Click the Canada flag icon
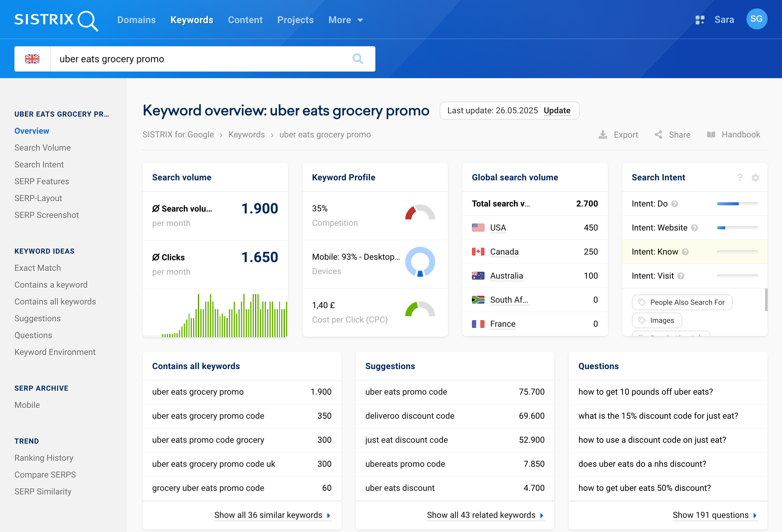Viewport: 782px width, 532px height. (478, 252)
